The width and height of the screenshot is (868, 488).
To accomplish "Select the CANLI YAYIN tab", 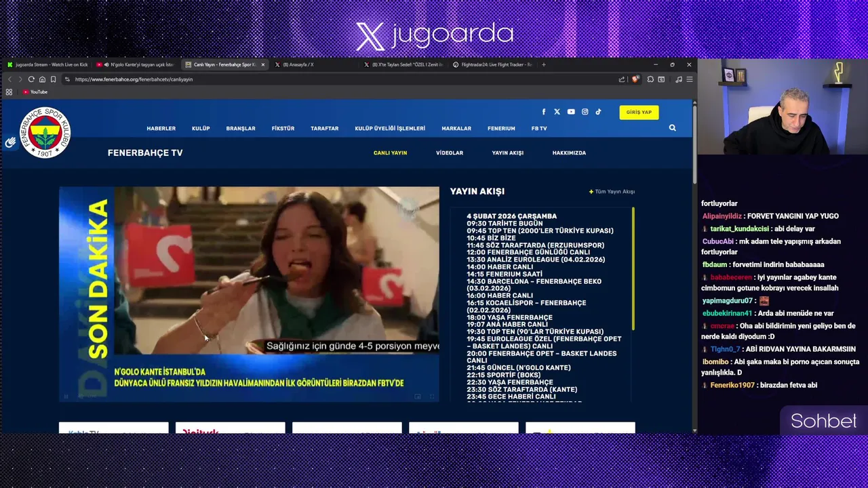I will (390, 153).
